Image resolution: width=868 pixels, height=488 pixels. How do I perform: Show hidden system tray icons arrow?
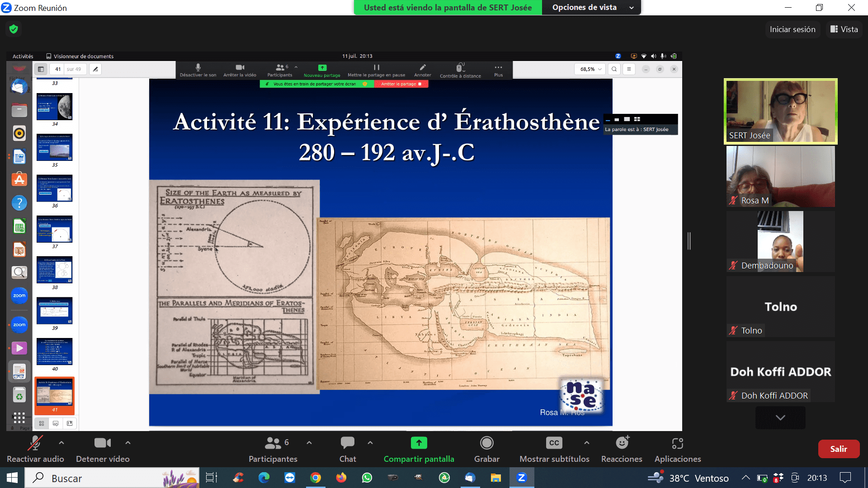pyautogui.click(x=745, y=478)
